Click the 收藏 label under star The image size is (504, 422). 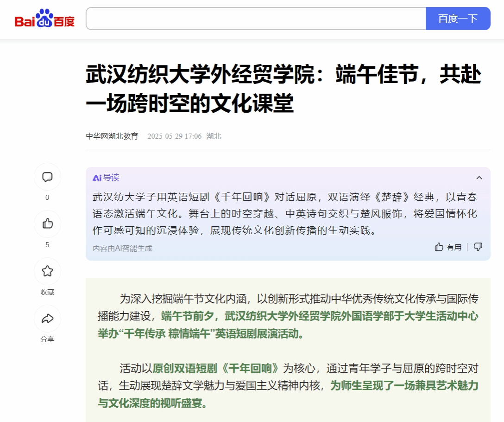click(x=47, y=292)
